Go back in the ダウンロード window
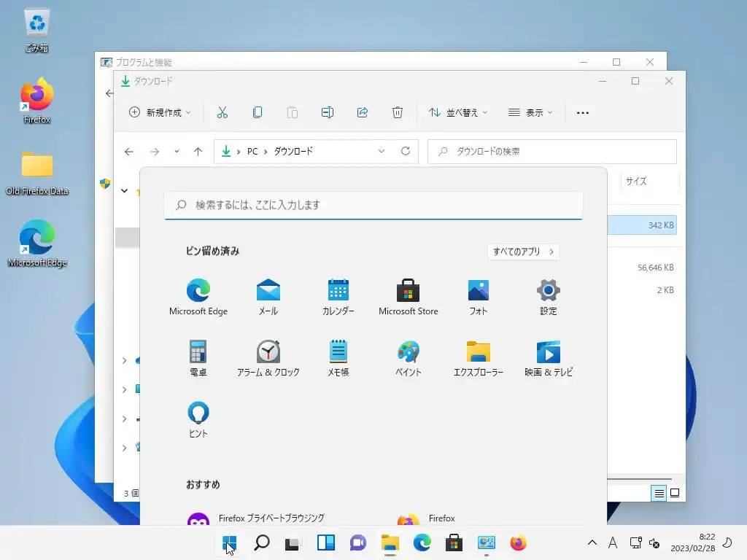This screenshot has width=747, height=560. [x=128, y=152]
